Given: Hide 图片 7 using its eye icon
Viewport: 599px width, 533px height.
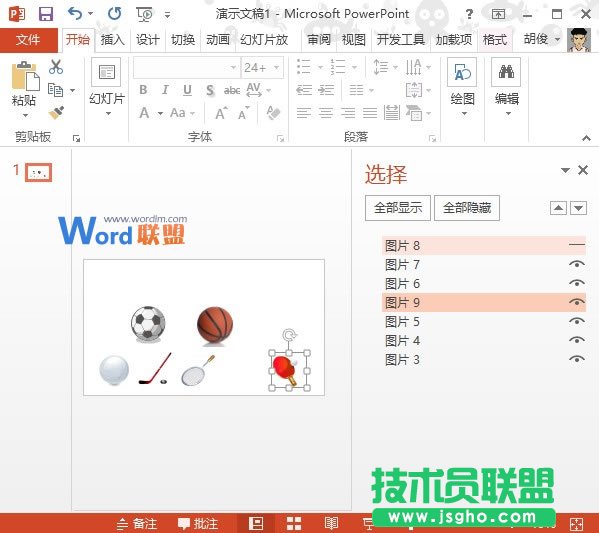Looking at the screenshot, I should tap(577, 264).
